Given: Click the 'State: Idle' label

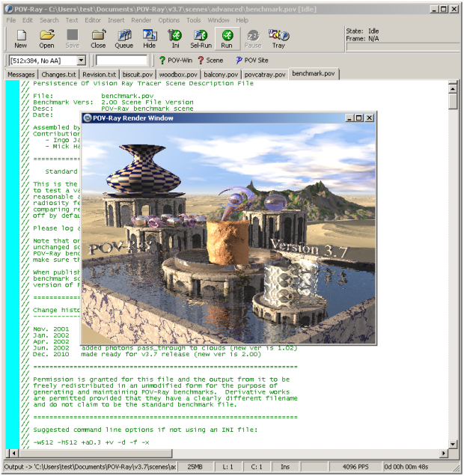Looking at the screenshot, I should (363, 31).
